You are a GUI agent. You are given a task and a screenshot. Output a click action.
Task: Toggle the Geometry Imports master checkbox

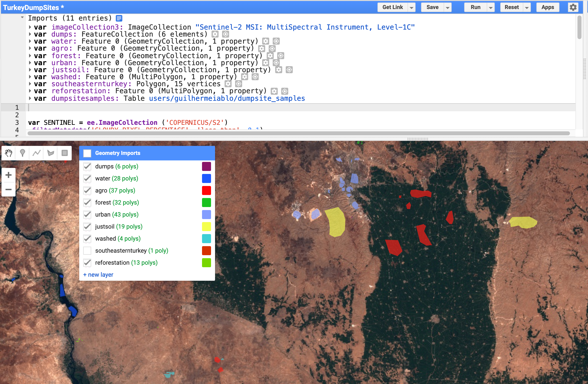coord(87,153)
